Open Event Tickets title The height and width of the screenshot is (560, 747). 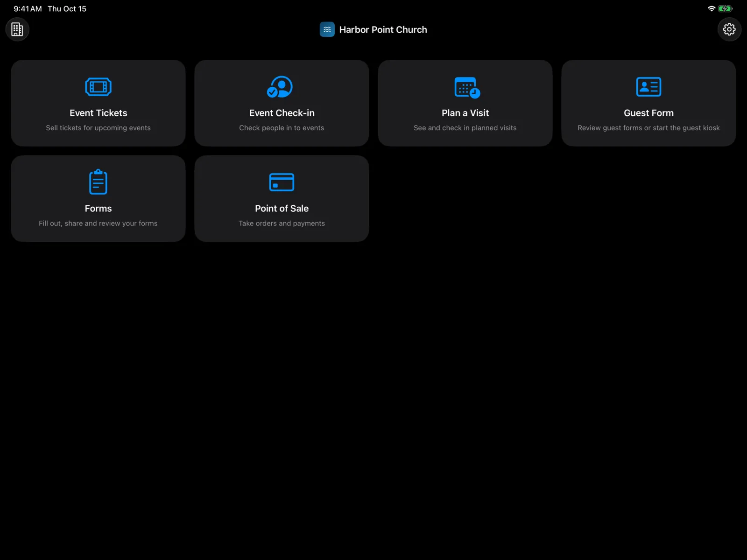pyautogui.click(x=99, y=113)
